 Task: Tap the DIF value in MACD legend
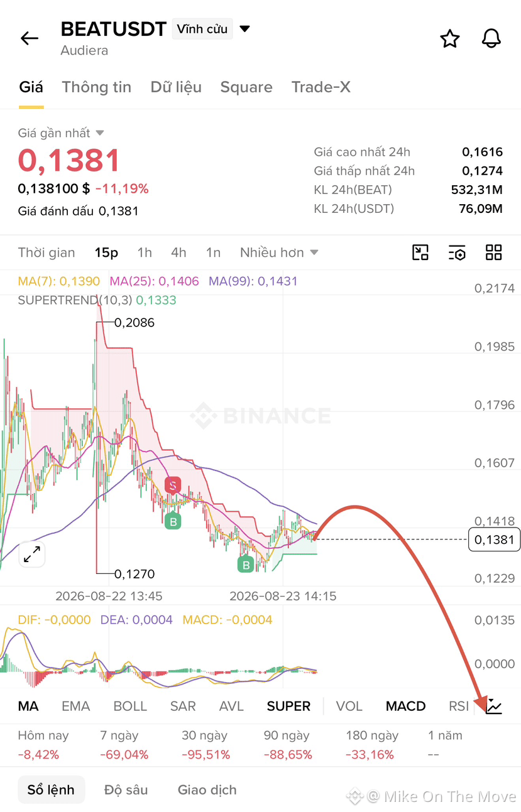click(54, 620)
